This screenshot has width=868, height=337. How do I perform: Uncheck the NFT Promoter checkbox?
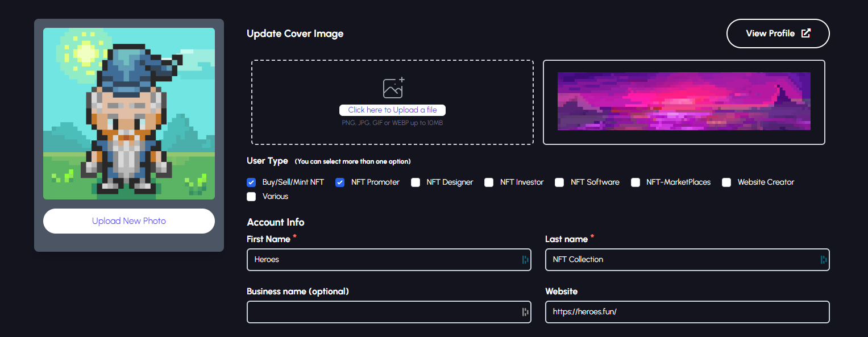(x=340, y=182)
